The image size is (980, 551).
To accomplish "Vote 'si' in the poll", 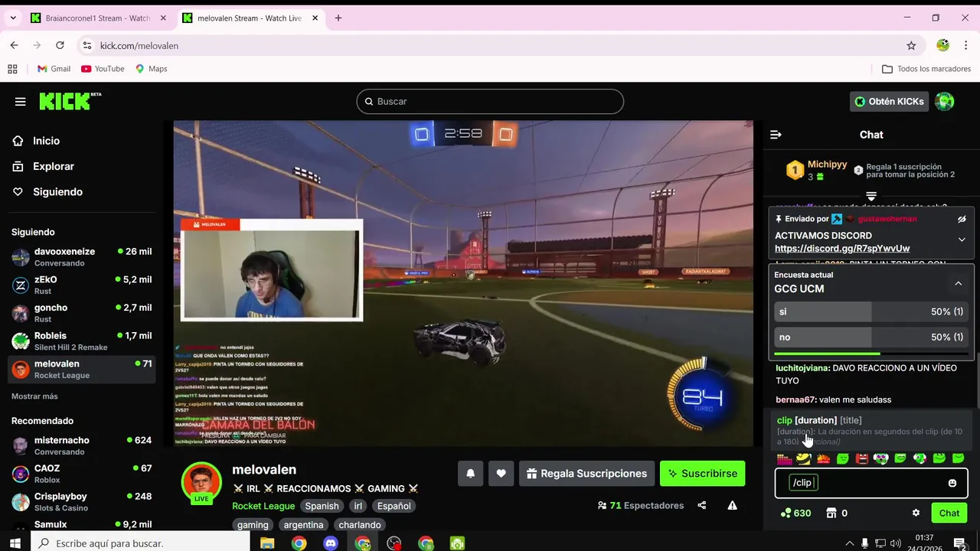I will pos(871,311).
